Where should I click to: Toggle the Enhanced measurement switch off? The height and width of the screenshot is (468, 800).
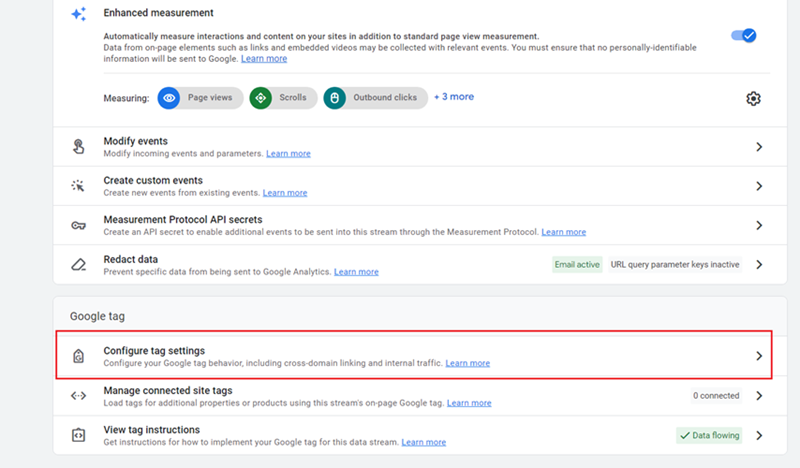coord(743,35)
